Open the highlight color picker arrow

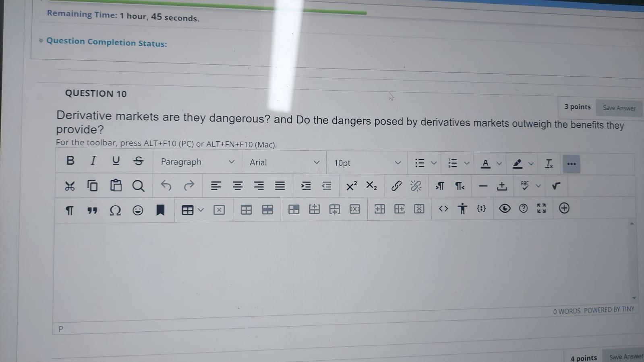(x=531, y=163)
